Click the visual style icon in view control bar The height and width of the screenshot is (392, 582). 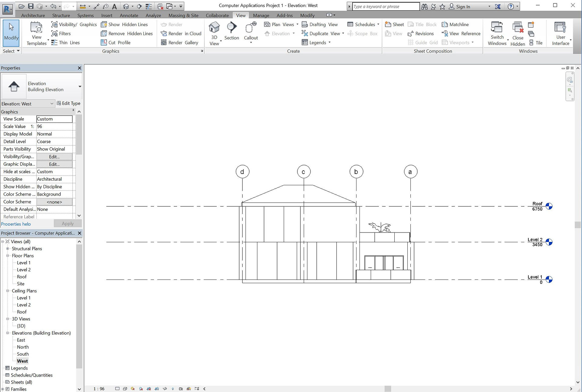coord(125,389)
